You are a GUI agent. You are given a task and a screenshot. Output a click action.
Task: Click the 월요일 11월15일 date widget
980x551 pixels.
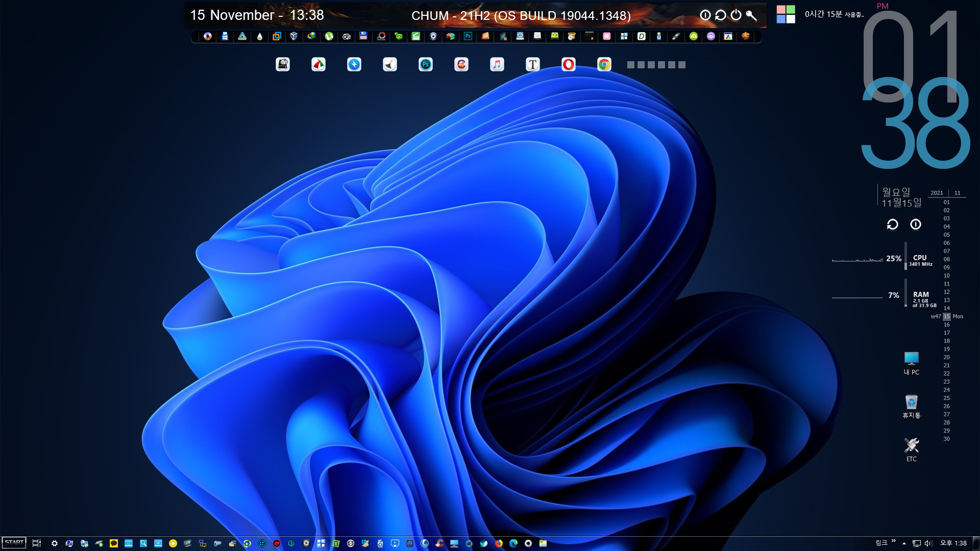[x=902, y=197]
